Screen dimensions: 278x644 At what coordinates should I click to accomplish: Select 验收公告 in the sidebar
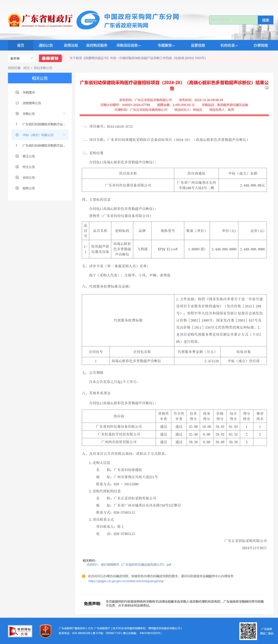click(29, 188)
